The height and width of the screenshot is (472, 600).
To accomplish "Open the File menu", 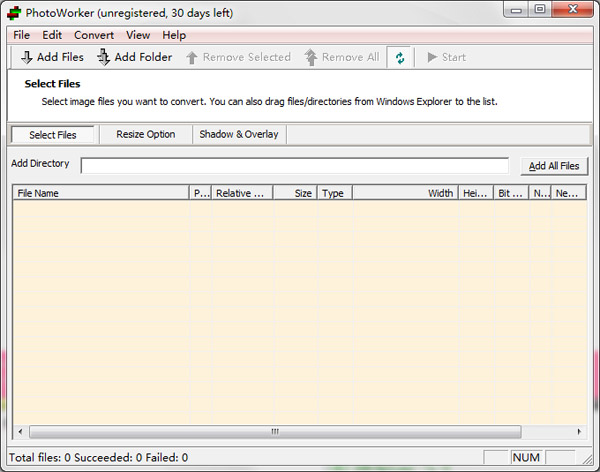I will click(x=21, y=35).
